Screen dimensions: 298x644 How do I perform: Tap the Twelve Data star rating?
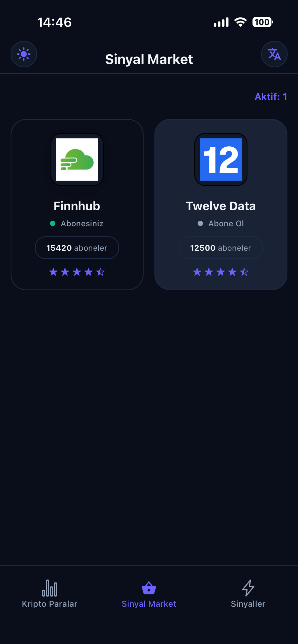coord(221,272)
